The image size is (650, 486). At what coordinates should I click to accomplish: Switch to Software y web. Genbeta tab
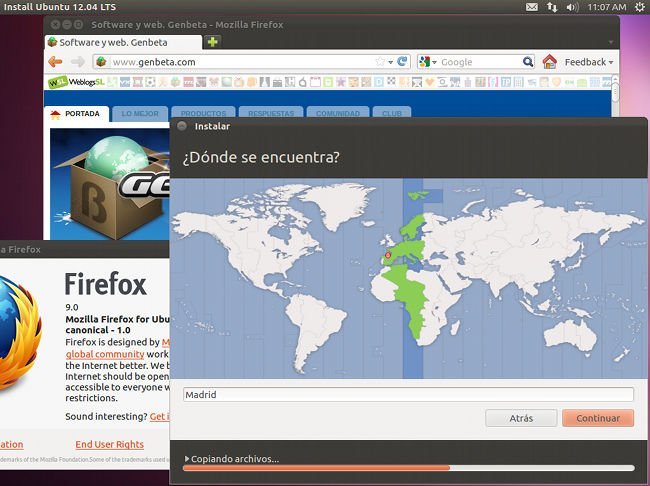[x=123, y=42]
